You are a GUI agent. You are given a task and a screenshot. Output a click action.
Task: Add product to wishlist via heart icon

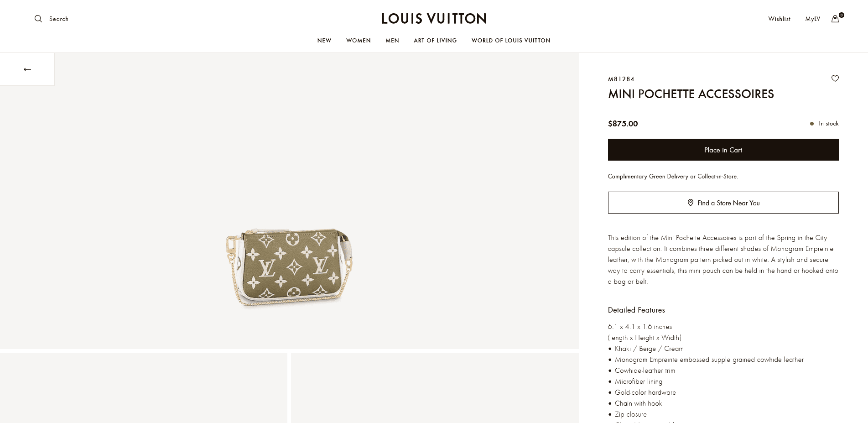835,78
